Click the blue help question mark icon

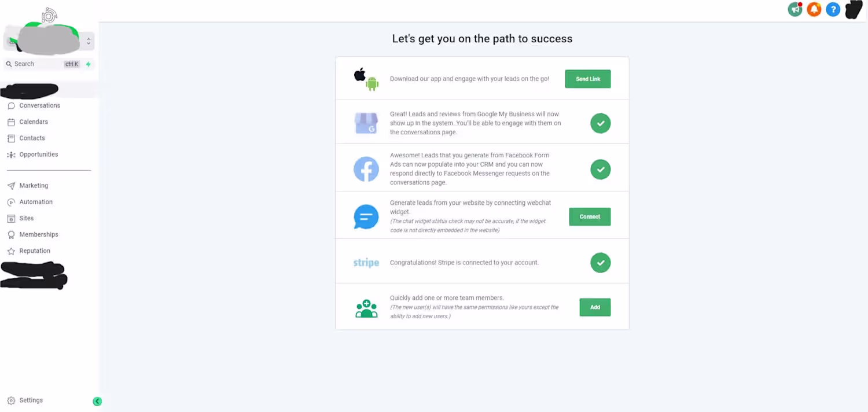click(833, 9)
